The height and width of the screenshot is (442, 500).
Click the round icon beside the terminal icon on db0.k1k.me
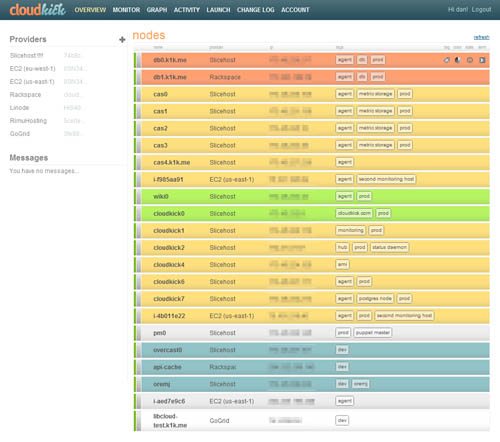pyautogui.click(x=470, y=60)
